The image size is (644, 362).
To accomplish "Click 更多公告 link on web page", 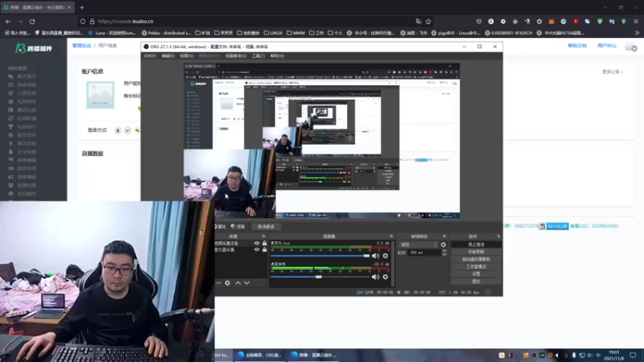I will pyautogui.click(x=613, y=72).
